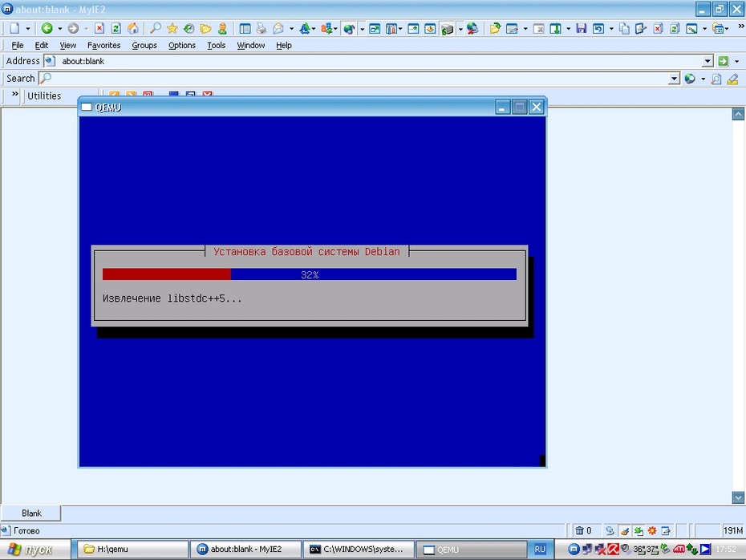Switch to C:\WINDOWS\syste... taskbar button
The width and height of the screenshot is (746, 560).
point(359,549)
